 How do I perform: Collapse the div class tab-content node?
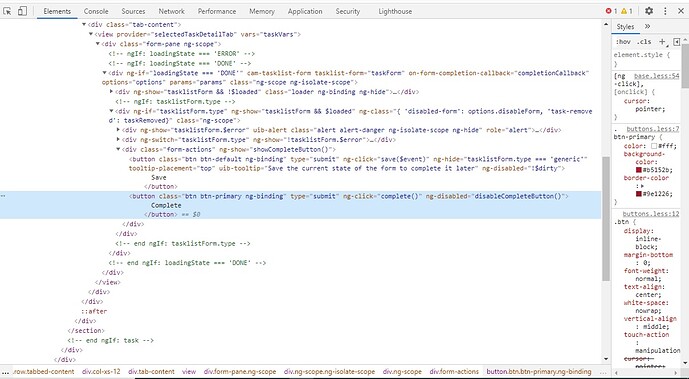coord(84,25)
